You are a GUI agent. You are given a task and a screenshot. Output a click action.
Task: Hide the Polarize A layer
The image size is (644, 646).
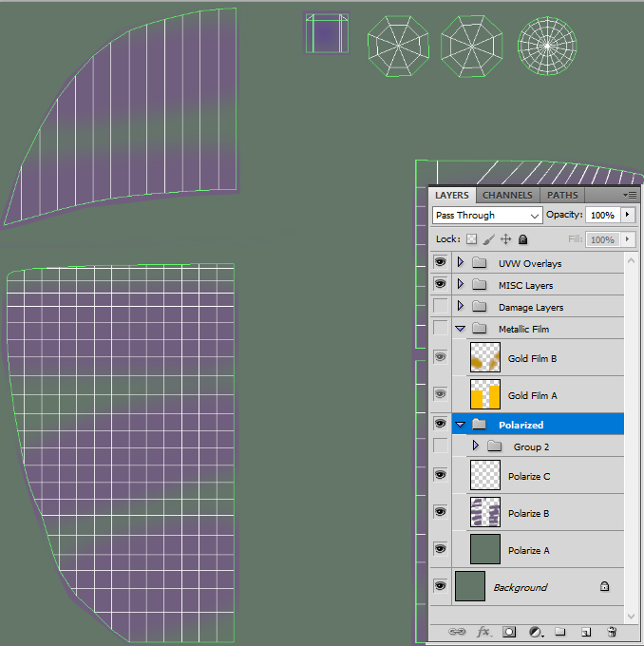[440, 549]
